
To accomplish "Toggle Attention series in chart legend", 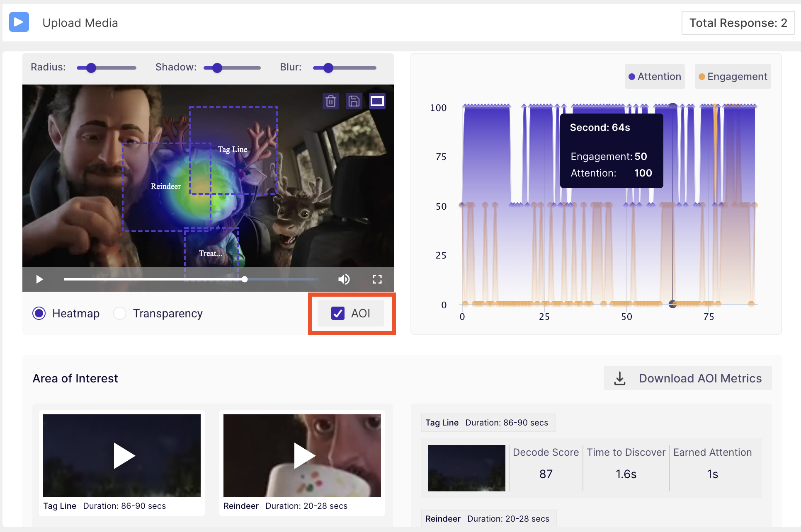I will [x=655, y=77].
